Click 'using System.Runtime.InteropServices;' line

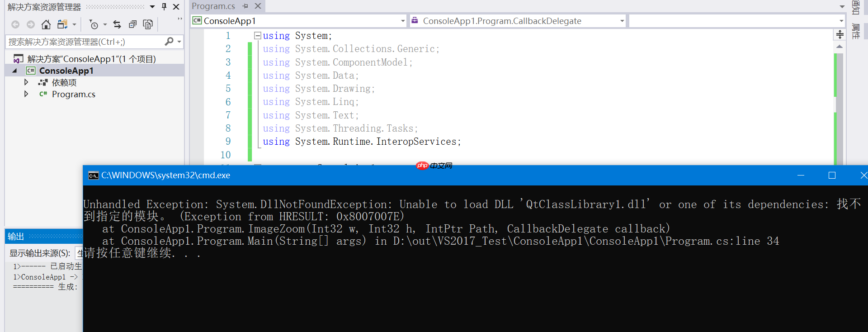[362, 142]
